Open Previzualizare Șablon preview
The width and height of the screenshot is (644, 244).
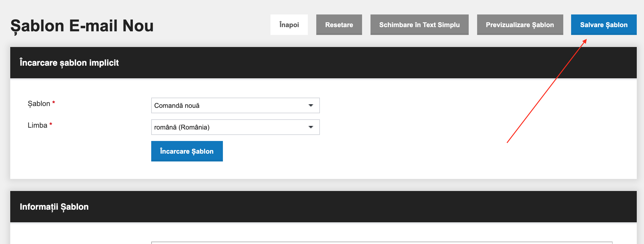click(520, 25)
